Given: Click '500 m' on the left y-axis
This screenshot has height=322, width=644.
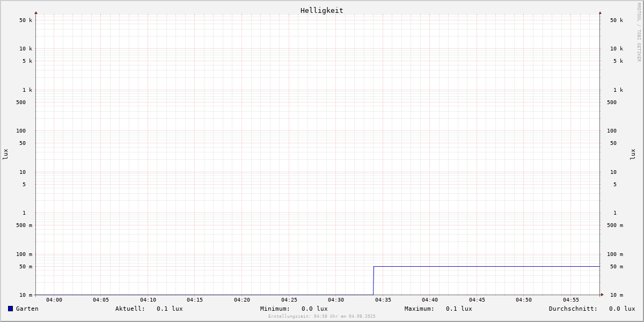Looking at the screenshot, I should tap(24, 225).
